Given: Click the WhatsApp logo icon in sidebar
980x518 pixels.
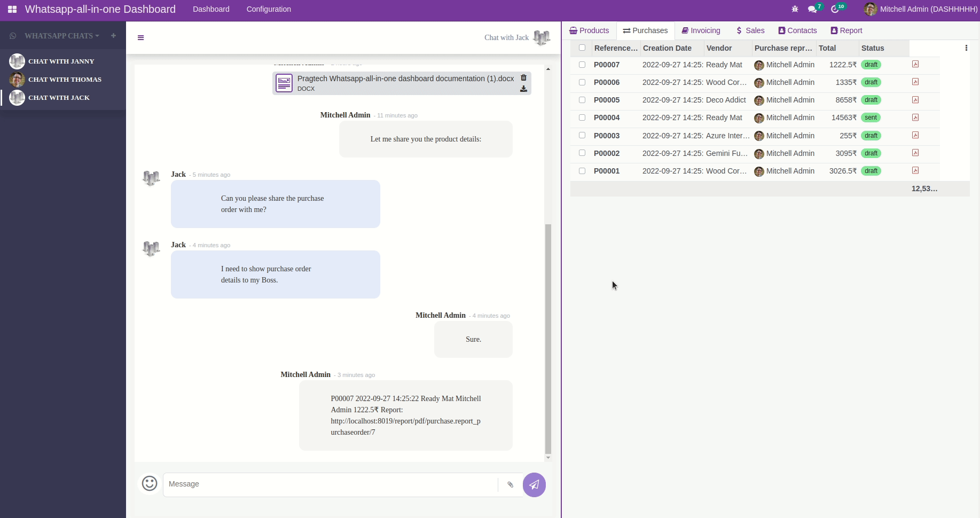Looking at the screenshot, I should click(x=13, y=36).
